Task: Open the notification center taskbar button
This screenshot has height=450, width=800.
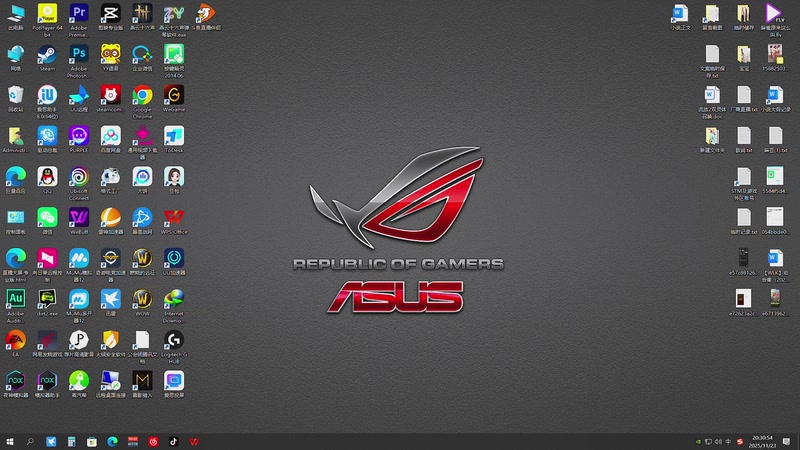Action: 787,442
